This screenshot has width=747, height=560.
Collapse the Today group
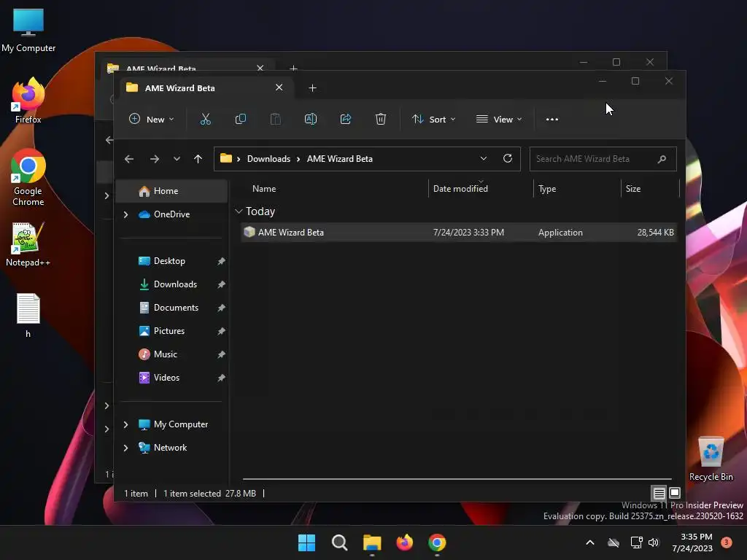coord(239,211)
